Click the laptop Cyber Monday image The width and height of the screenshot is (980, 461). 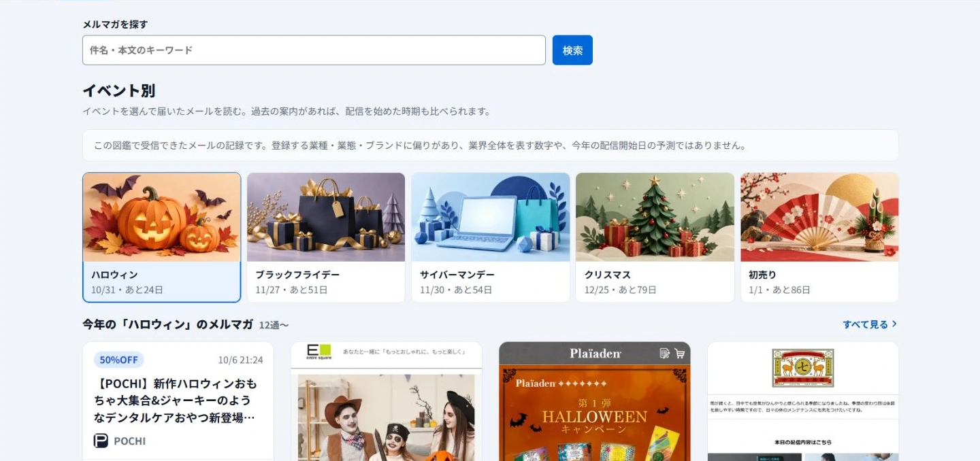[491, 217]
